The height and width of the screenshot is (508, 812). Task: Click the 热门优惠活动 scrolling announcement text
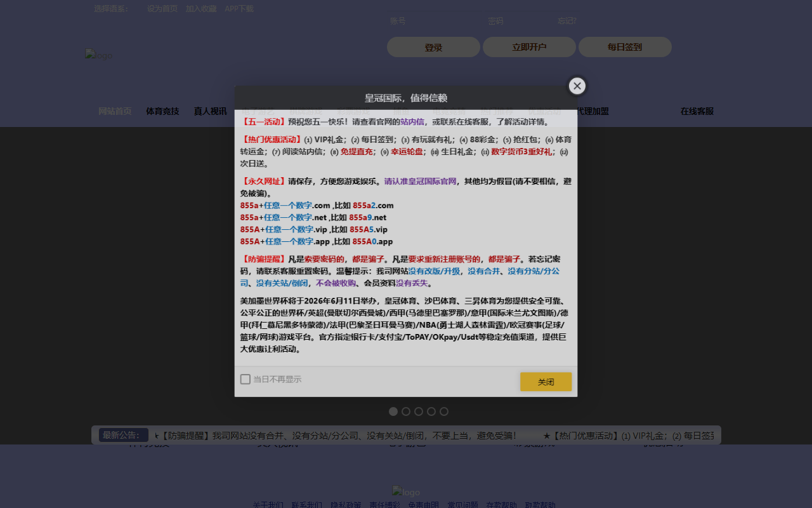pyautogui.click(x=628, y=436)
